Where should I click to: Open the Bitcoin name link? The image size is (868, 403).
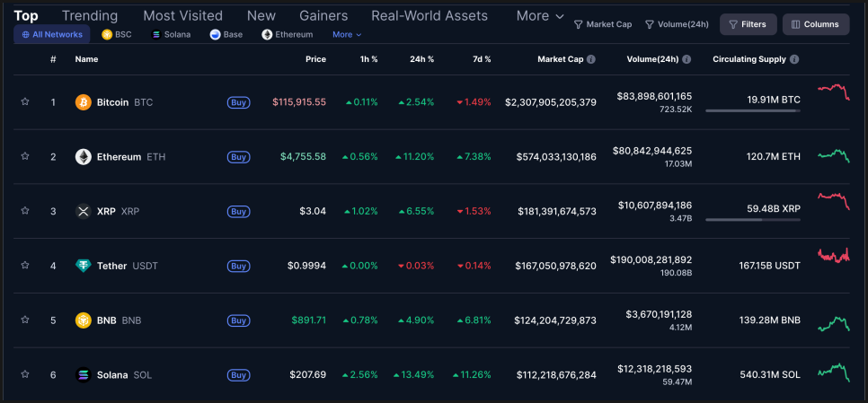pyautogui.click(x=112, y=102)
